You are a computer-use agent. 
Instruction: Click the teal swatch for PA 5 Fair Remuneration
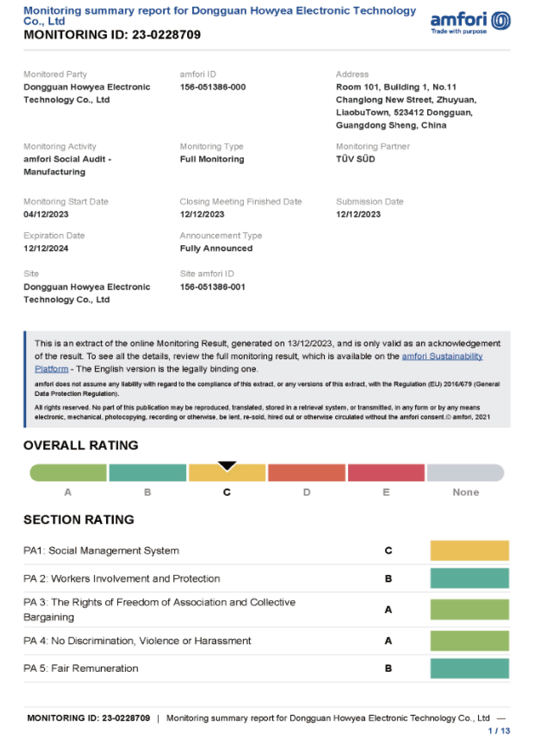pos(470,669)
